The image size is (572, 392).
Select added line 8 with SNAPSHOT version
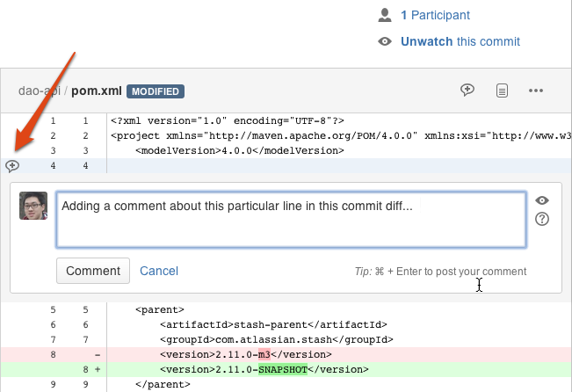coord(286,369)
